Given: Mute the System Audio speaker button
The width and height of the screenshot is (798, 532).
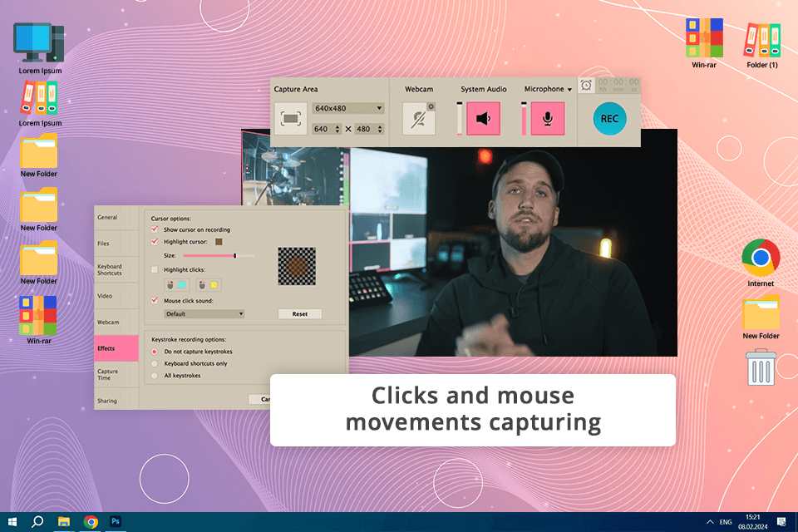Looking at the screenshot, I should [483, 119].
